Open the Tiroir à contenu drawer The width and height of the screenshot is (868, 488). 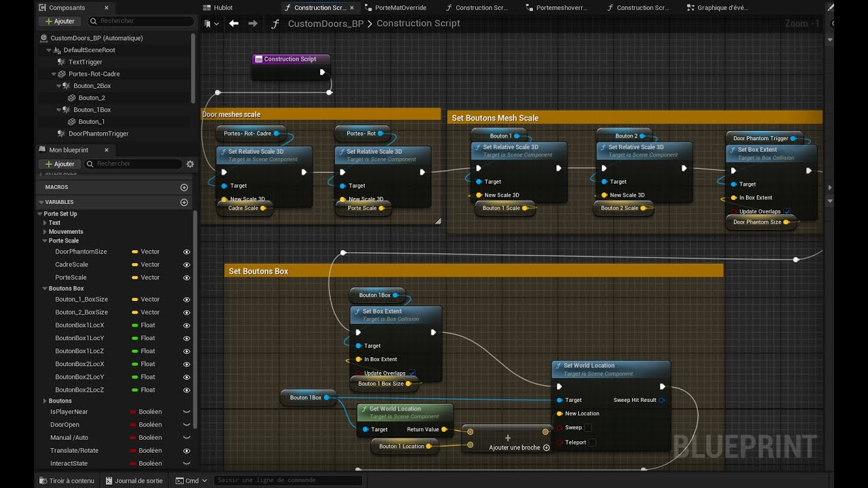pyautogui.click(x=66, y=481)
